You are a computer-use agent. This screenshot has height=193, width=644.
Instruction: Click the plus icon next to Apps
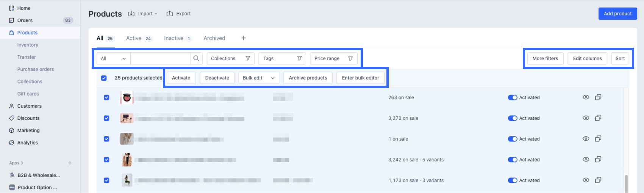(x=70, y=163)
